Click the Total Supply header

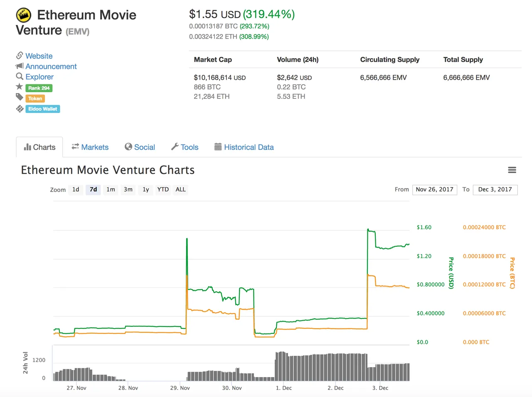pos(463,60)
